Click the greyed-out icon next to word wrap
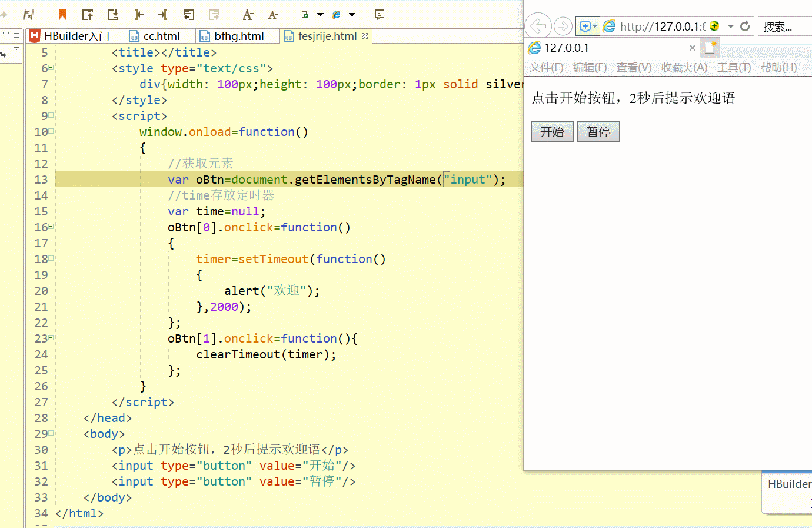This screenshot has height=528, width=812. point(214,15)
